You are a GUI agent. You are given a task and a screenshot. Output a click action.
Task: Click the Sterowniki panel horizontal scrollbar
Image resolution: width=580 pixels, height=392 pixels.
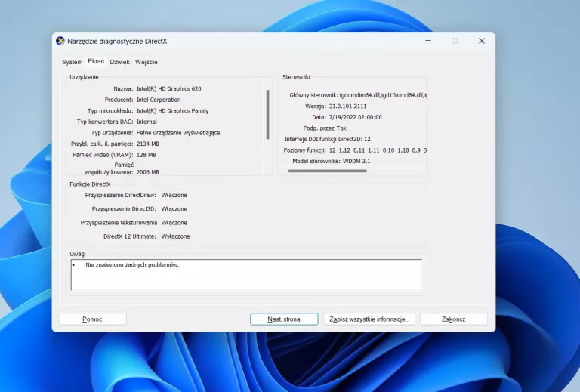(327, 171)
